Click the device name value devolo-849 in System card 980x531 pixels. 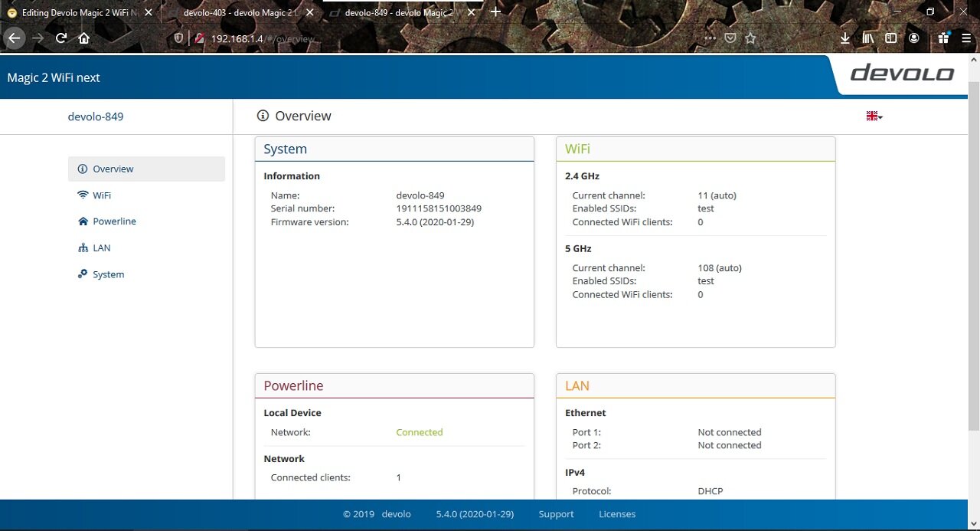point(420,195)
